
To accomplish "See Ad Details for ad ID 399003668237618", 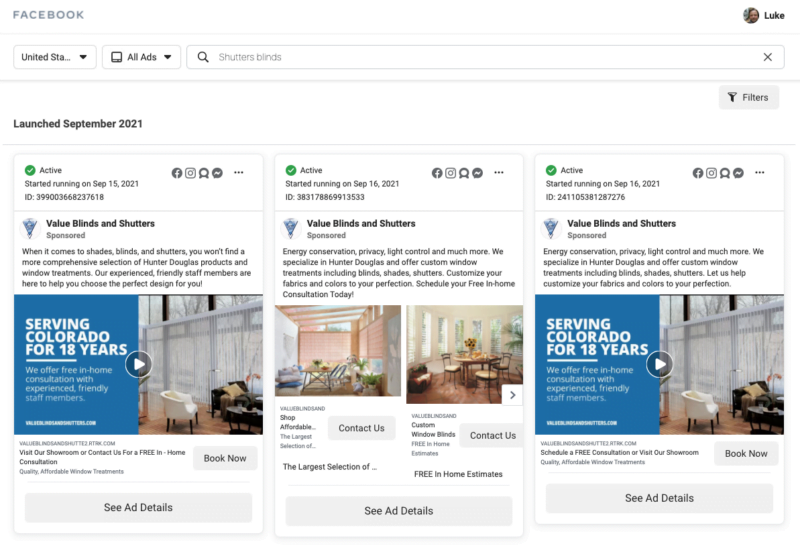I will pos(138,508).
